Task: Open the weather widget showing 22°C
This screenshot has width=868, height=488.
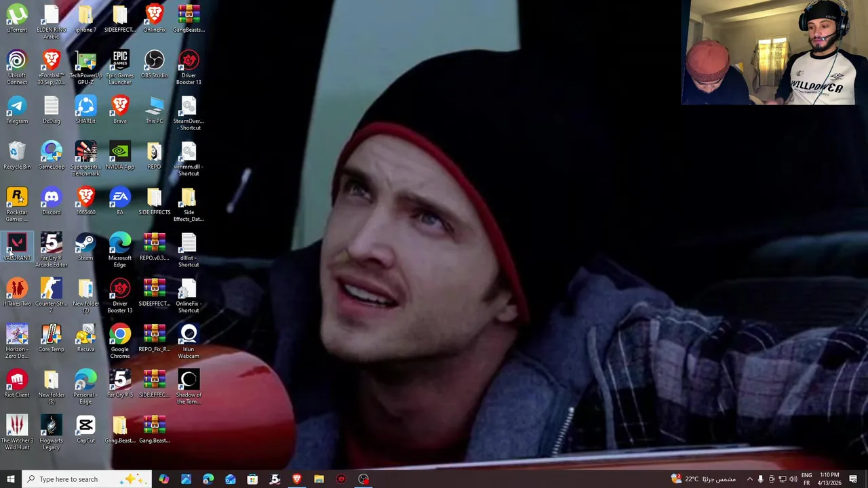Action: tap(703, 479)
